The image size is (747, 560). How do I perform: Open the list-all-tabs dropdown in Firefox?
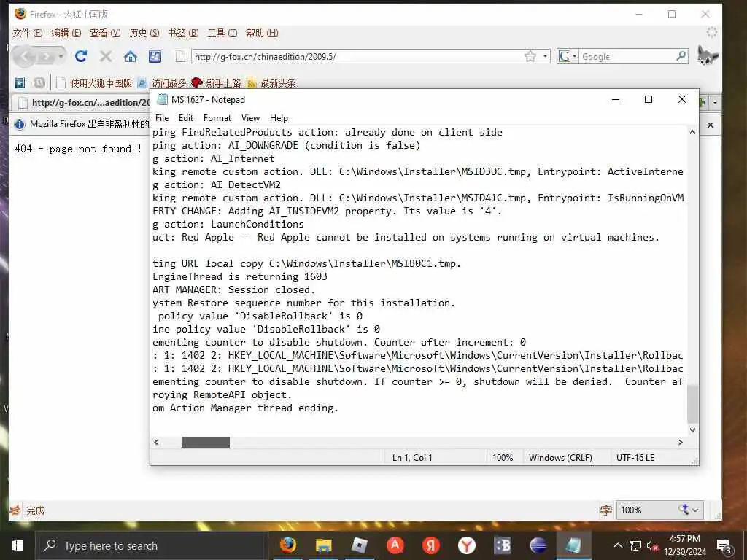(715, 102)
